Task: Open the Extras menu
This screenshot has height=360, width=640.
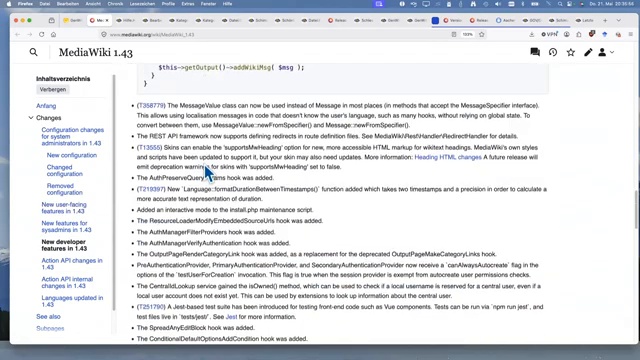Action: click(x=188, y=4)
